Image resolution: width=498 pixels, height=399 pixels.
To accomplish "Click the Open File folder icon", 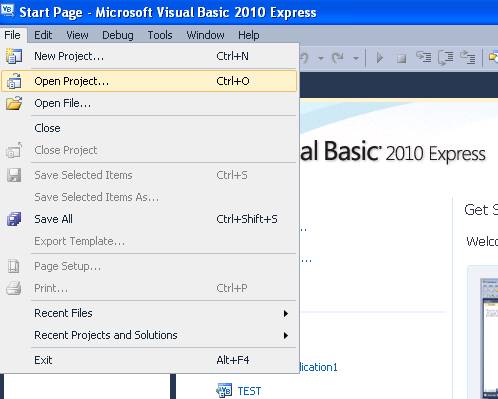I will (14, 103).
